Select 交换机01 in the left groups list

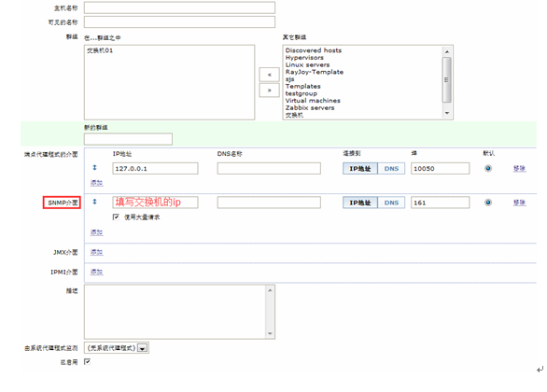[100, 50]
